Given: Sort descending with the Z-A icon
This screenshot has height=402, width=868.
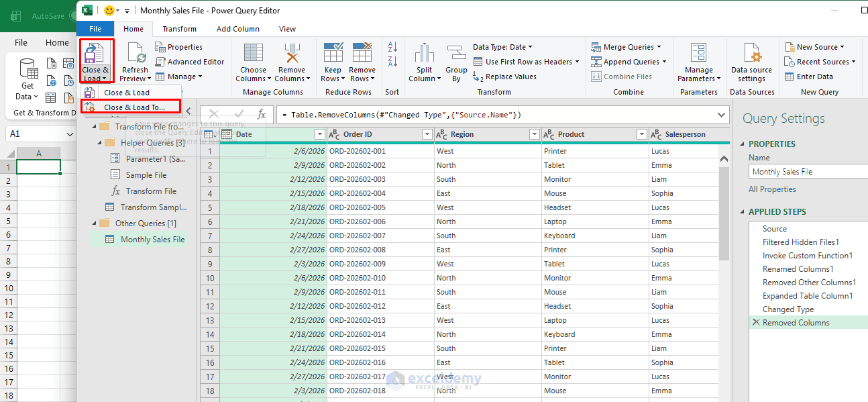Looking at the screenshot, I should pyautogui.click(x=392, y=61).
